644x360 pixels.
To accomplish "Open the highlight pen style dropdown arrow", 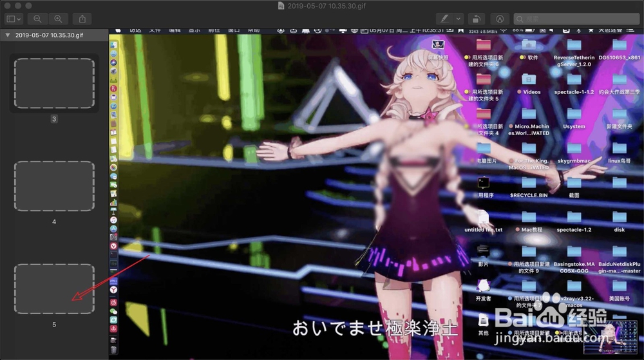I will tap(459, 19).
